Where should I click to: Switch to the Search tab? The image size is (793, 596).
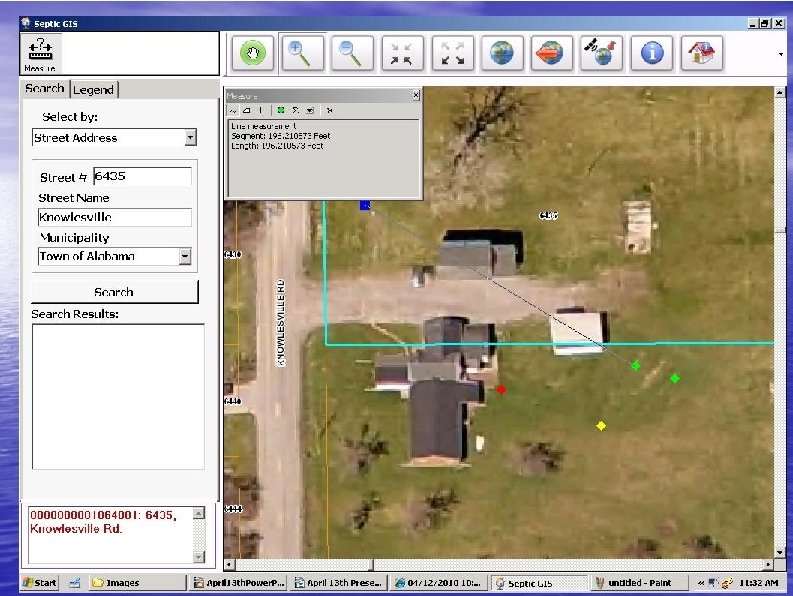click(45, 89)
